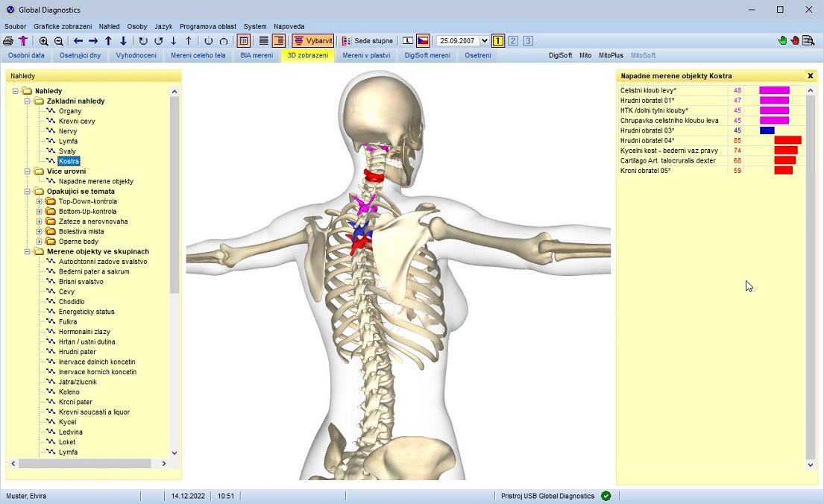Viewport: 824px width, 504px height.
Task: Click the printer icon in the toolbar
Action: click(9, 41)
